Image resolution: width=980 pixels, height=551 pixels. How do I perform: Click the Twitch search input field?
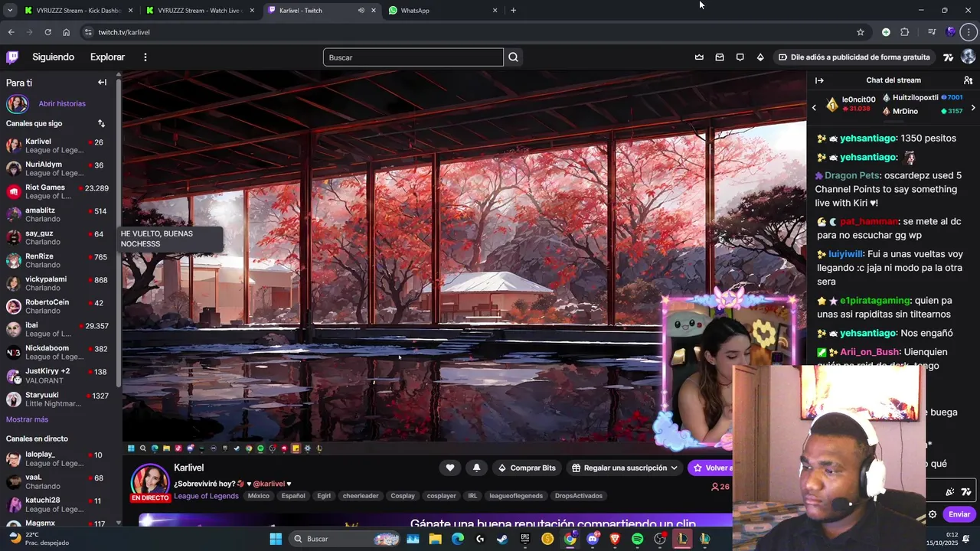tap(413, 57)
